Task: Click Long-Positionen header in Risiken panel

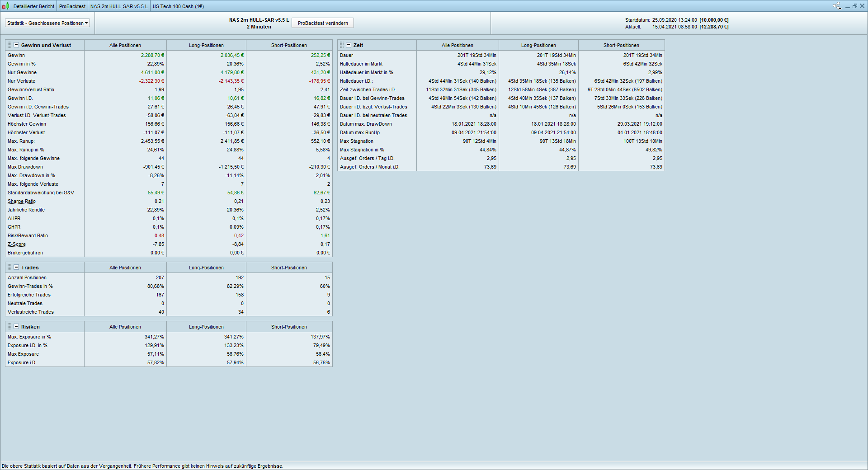Action: point(206,327)
